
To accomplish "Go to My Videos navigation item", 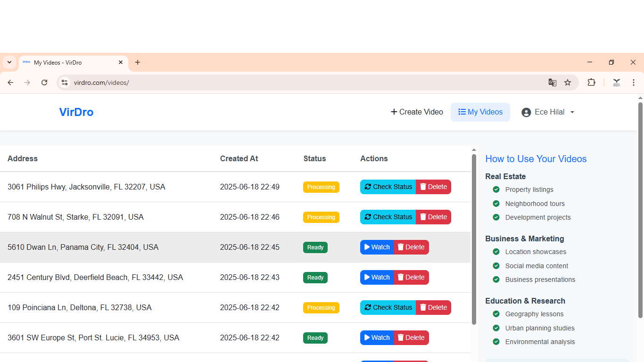I will (480, 112).
